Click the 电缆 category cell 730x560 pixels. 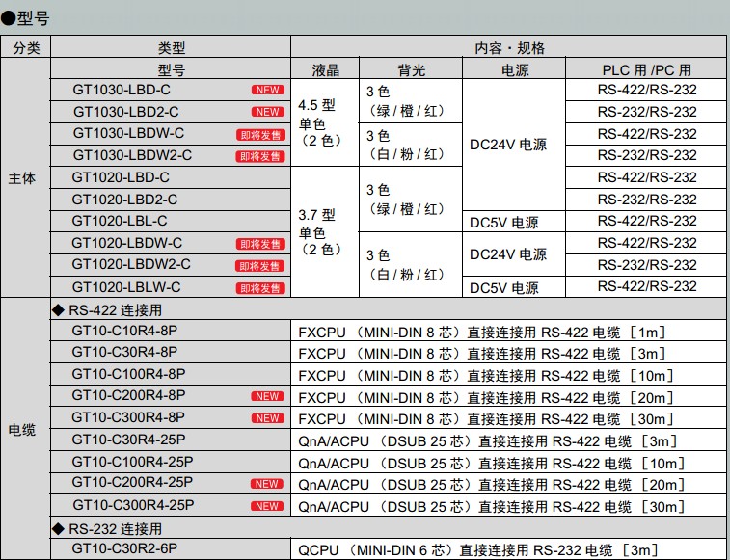point(25,429)
